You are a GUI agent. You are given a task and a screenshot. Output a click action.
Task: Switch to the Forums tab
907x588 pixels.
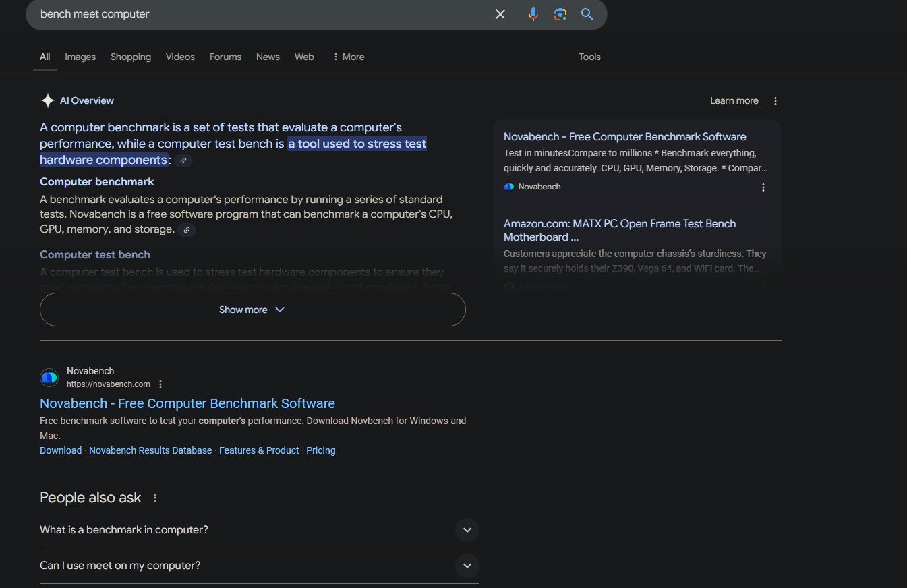[x=225, y=57]
